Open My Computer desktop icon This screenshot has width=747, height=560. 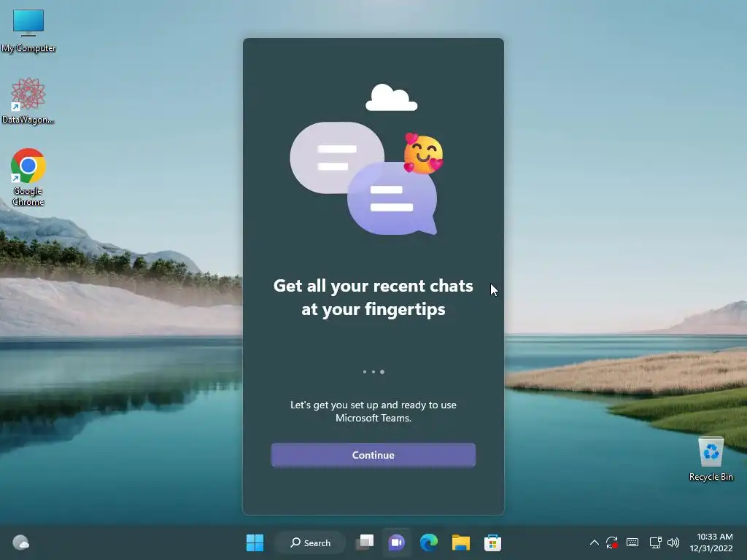tap(28, 31)
